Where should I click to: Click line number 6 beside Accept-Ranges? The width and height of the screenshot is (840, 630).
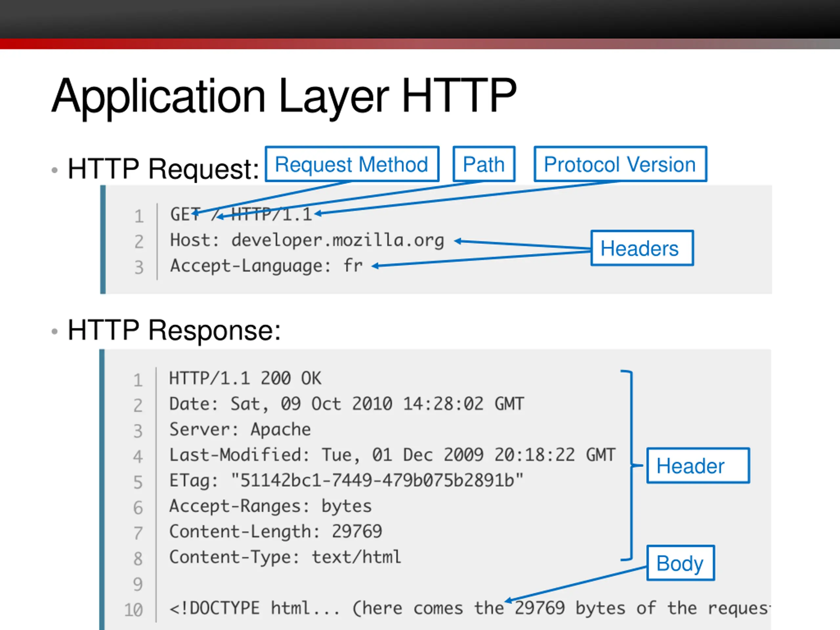[138, 508]
